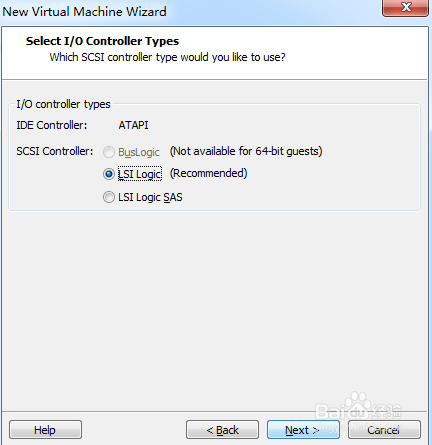Select the LSI Logic radio button
The image size is (432, 445).
109,174
